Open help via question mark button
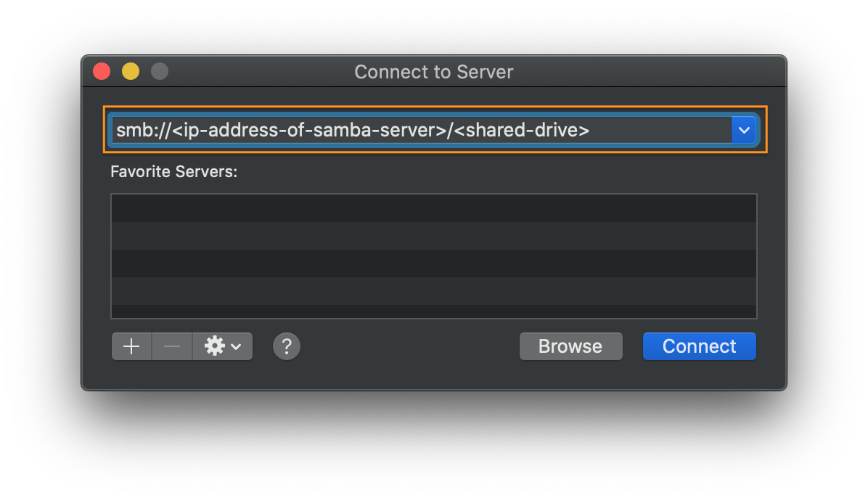The height and width of the screenshot is (498, 868). tap(287, 347)
